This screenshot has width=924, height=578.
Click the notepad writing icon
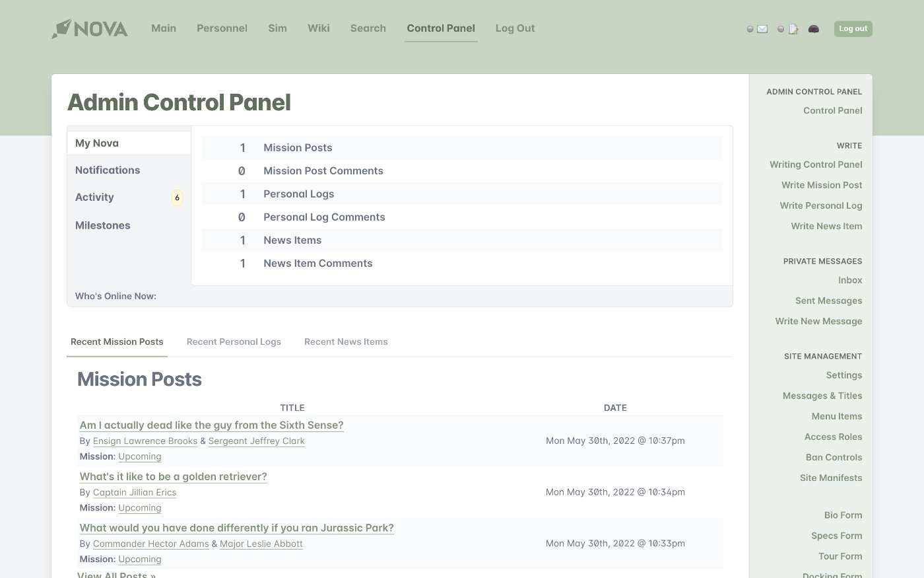[x=793, y=29]
